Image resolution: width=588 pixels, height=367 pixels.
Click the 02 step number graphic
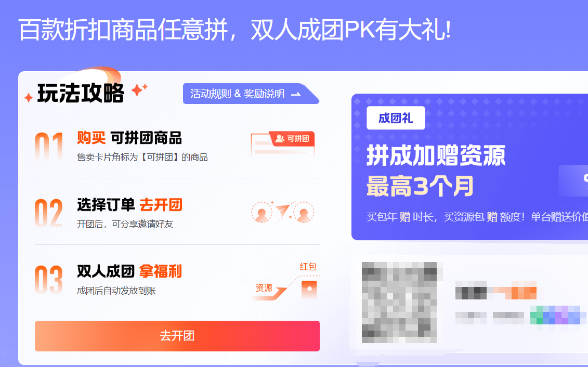(x=49, y=213)
